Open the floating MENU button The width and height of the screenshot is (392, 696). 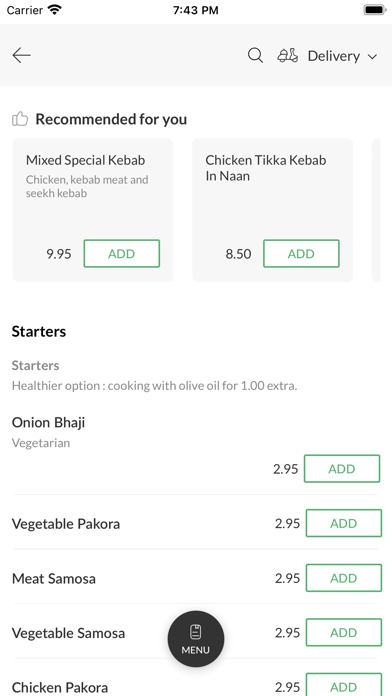[196, 639]
